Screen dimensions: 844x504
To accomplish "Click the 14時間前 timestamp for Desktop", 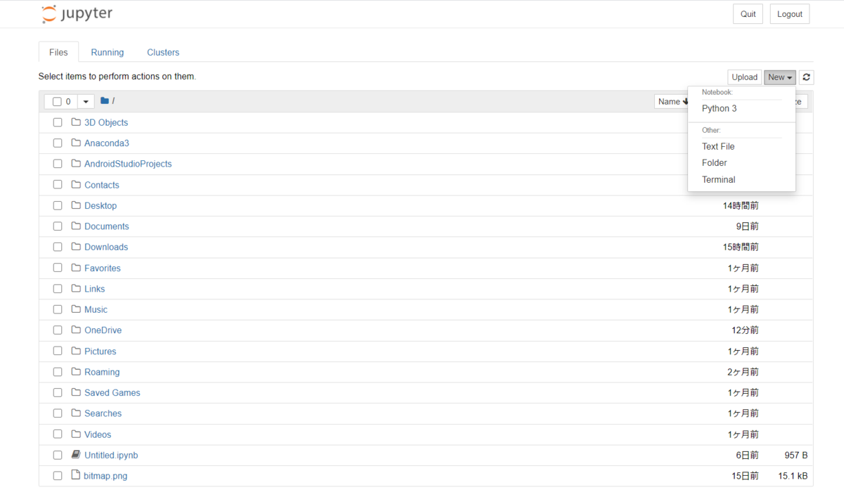I will (741, 206).
